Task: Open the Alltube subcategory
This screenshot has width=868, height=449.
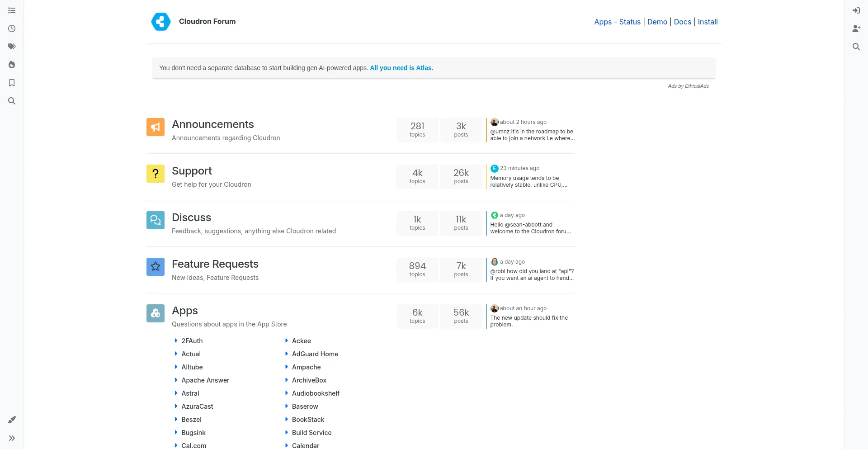Action: (x=192, y=367)
